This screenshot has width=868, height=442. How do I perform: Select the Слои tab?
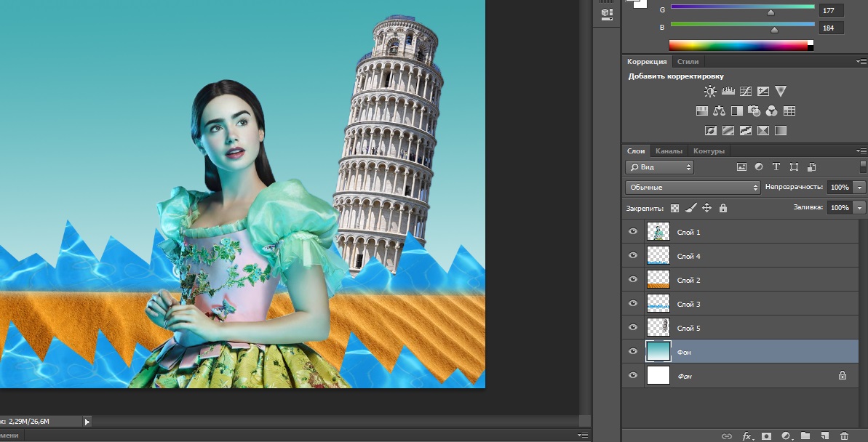click(635, 150)
